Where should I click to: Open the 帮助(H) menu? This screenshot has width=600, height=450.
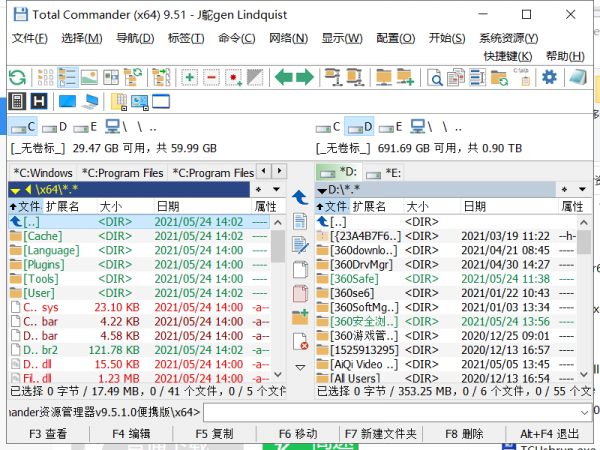565,56
